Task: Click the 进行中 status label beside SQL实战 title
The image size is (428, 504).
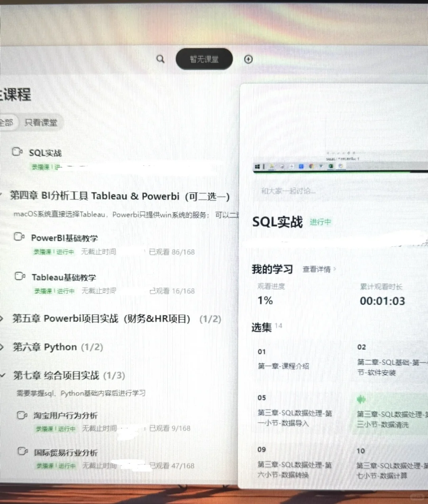Action: pos(320,222)
